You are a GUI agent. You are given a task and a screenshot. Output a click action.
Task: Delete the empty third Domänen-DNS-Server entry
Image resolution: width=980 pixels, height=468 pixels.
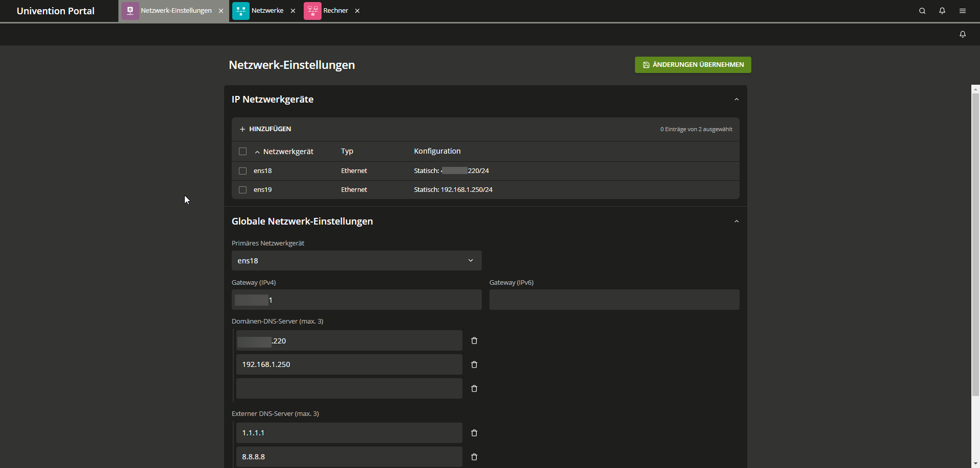(474, 388)
